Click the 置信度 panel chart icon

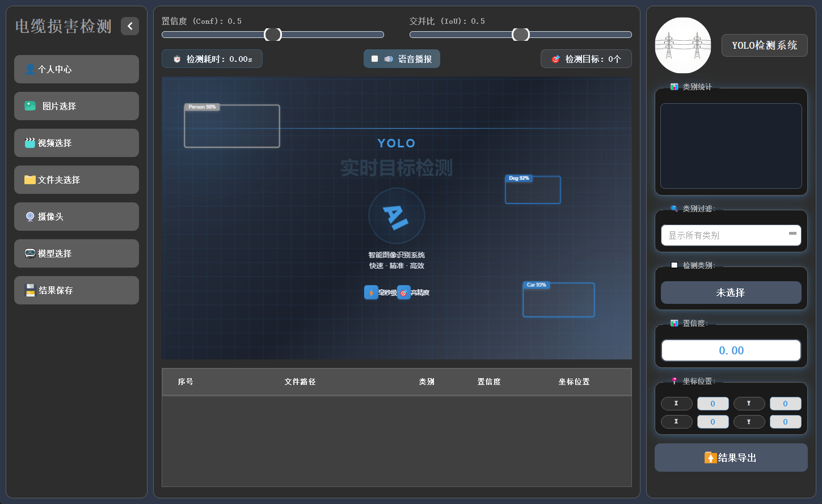pyautogui.click(x=674, y=323)
